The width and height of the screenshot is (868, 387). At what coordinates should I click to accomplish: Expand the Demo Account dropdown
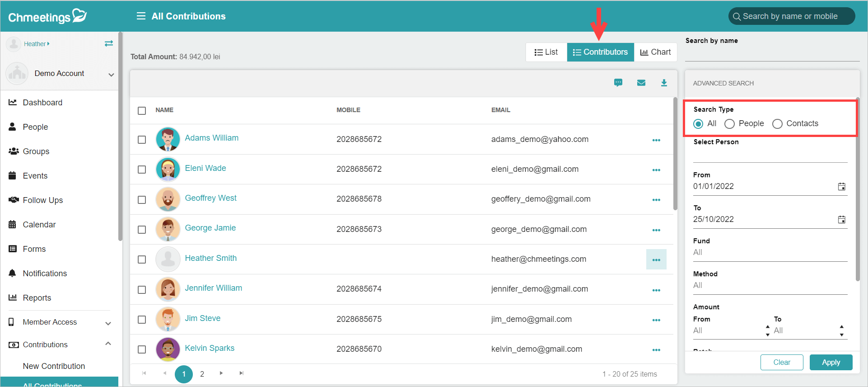pos(111,75)
